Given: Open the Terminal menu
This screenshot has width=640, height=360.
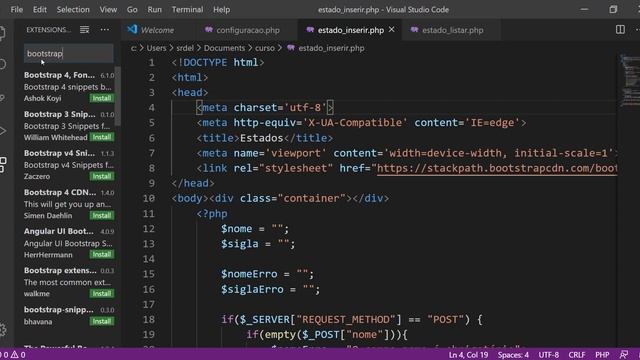Looking at the screenshot, I should coord(187,9).
